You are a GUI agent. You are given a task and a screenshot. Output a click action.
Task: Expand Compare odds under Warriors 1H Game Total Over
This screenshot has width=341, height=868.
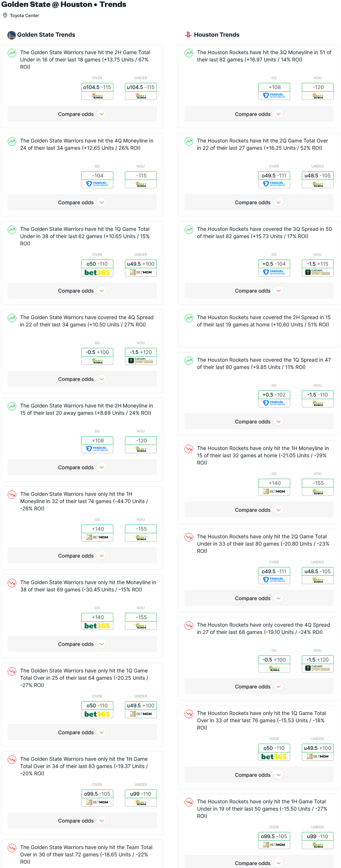pyautogui.click(x=82, y=821)
